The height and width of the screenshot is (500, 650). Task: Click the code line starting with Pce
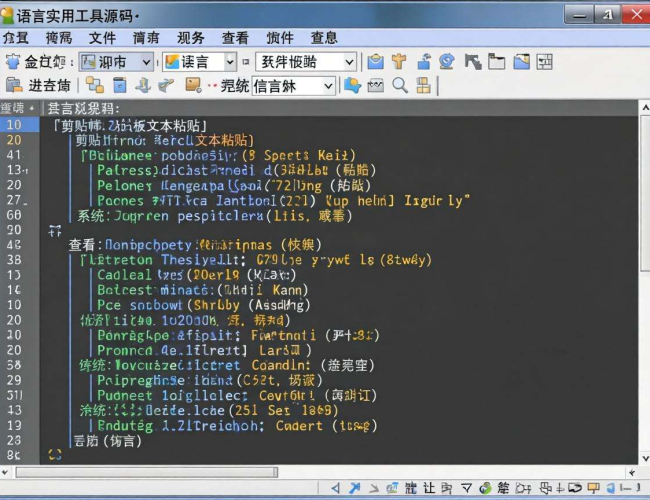[203, 305]
